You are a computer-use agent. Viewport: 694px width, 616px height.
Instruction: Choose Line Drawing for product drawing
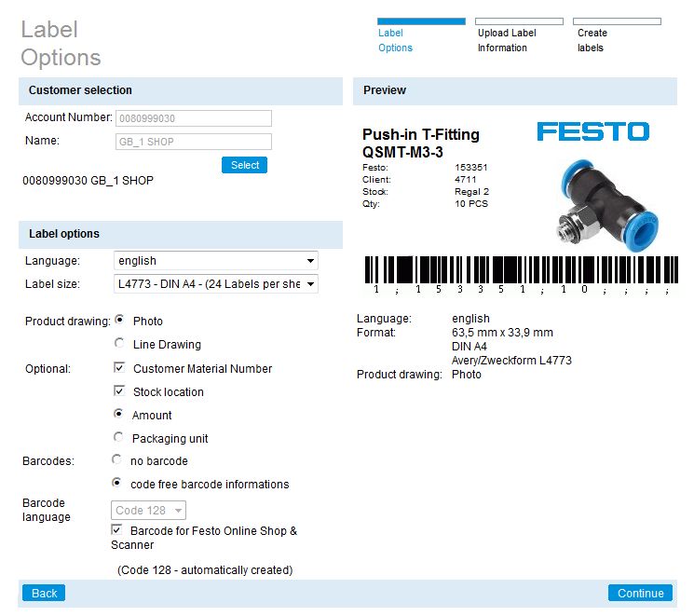click(x=120, y=344)
